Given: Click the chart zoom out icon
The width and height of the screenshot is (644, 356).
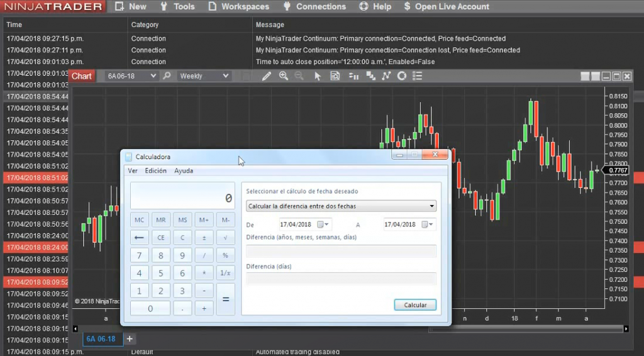Looking at the screenshot, I should [x=299, y=76].
